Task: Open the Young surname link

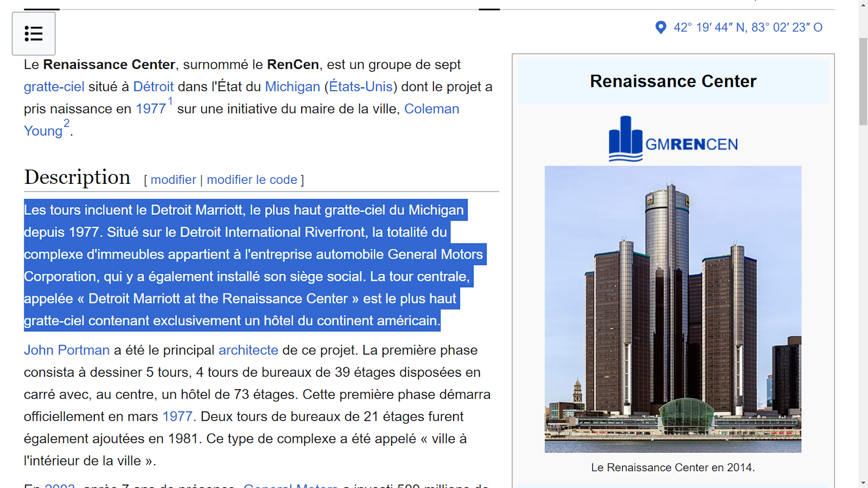Action: click(x=43, y=131)
